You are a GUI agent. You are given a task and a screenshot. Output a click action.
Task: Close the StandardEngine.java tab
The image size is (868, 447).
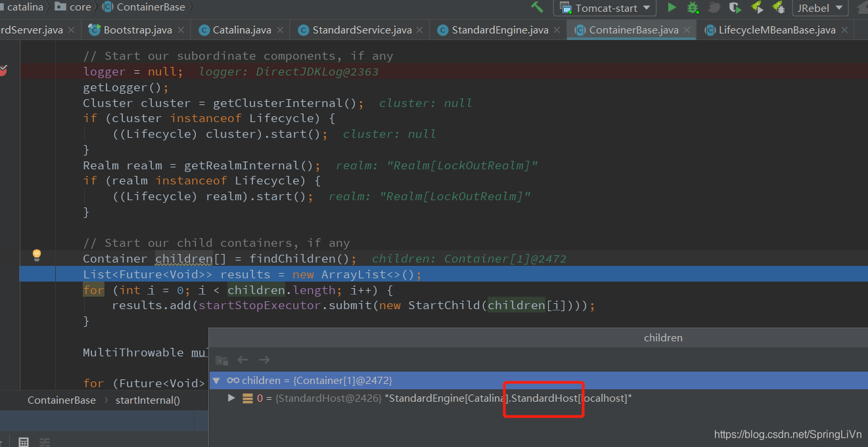[557, 30]
